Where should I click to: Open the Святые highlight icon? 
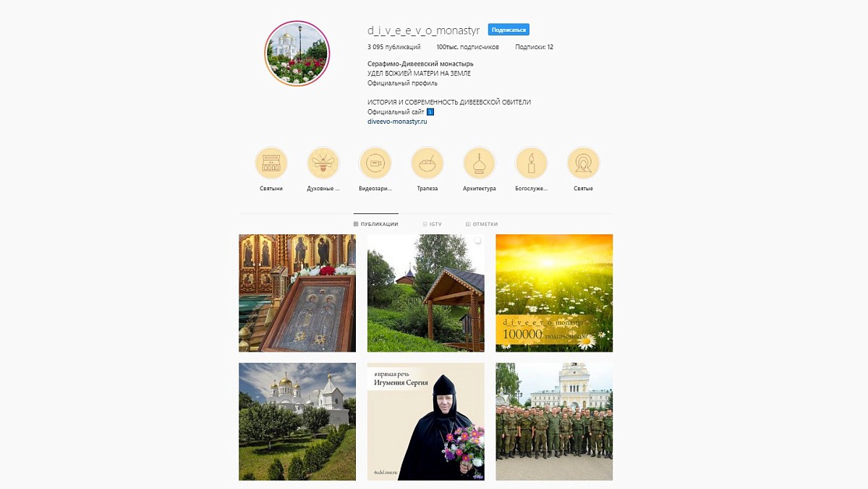click(x=584, y=163)
